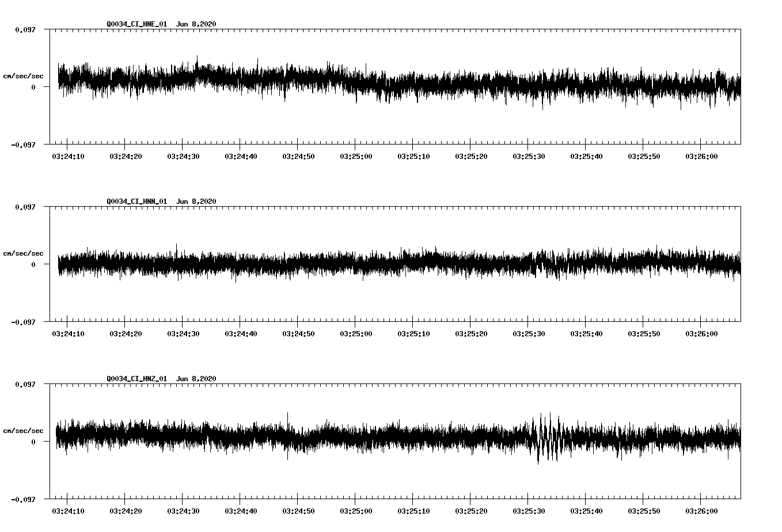Click 03:25:30 time label under HNN plot

pos(529,334)
